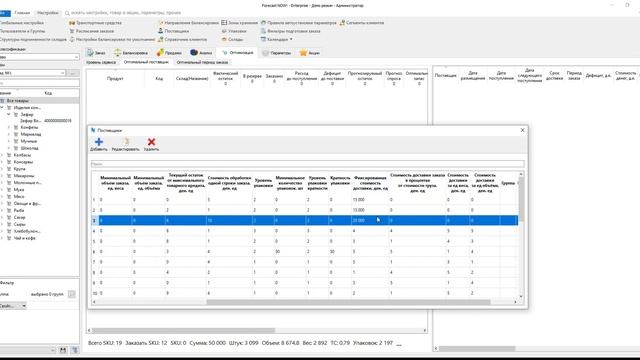Close the Поставщики dialog

pos(522,130)
